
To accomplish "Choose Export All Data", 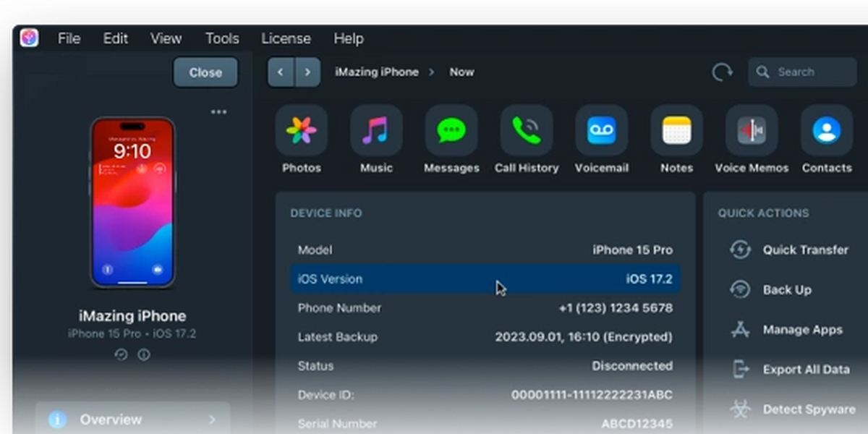I will [x=790, y=370].
